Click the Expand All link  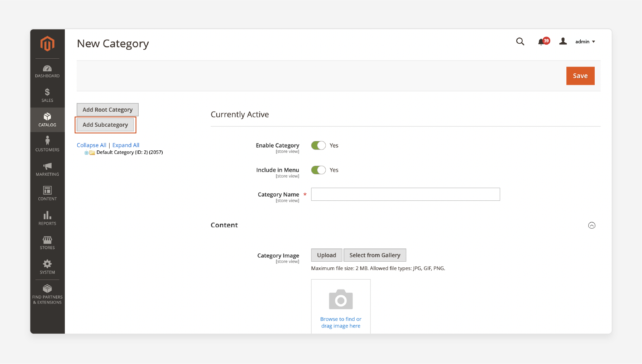pos(126,145)
